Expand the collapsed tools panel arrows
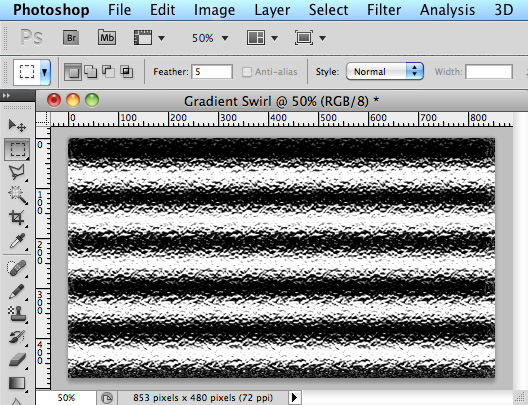 6,96
